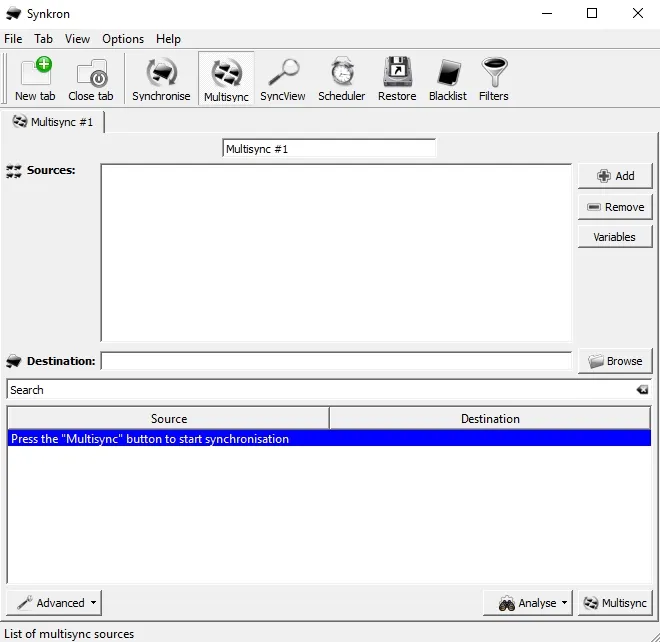The width and height of the screenshot is (660, 642).
Task: Sort by the Destination column header
Action: [490, 418]
